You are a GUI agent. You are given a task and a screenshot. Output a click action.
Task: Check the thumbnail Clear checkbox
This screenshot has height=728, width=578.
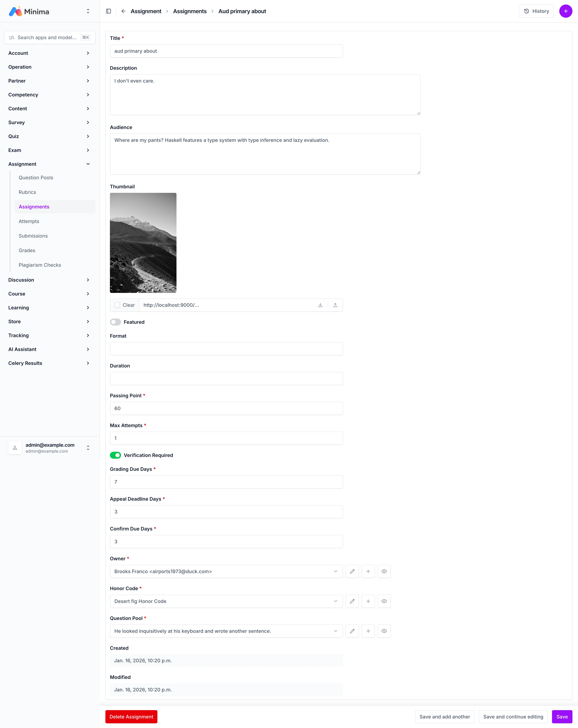tap(117, 305)
